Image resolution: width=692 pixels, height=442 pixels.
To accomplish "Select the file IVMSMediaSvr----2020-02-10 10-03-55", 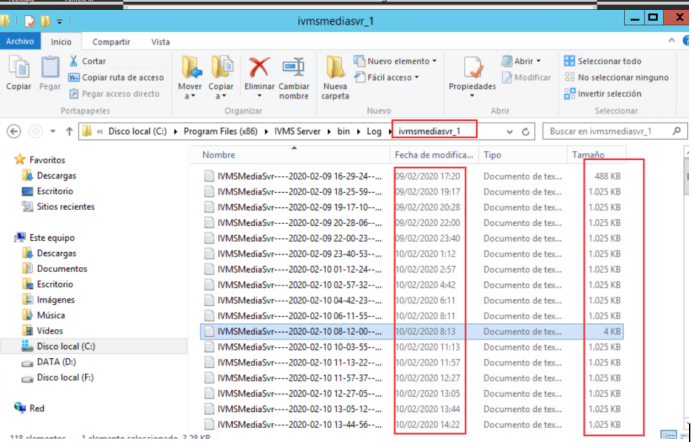I will coord(412,347).
